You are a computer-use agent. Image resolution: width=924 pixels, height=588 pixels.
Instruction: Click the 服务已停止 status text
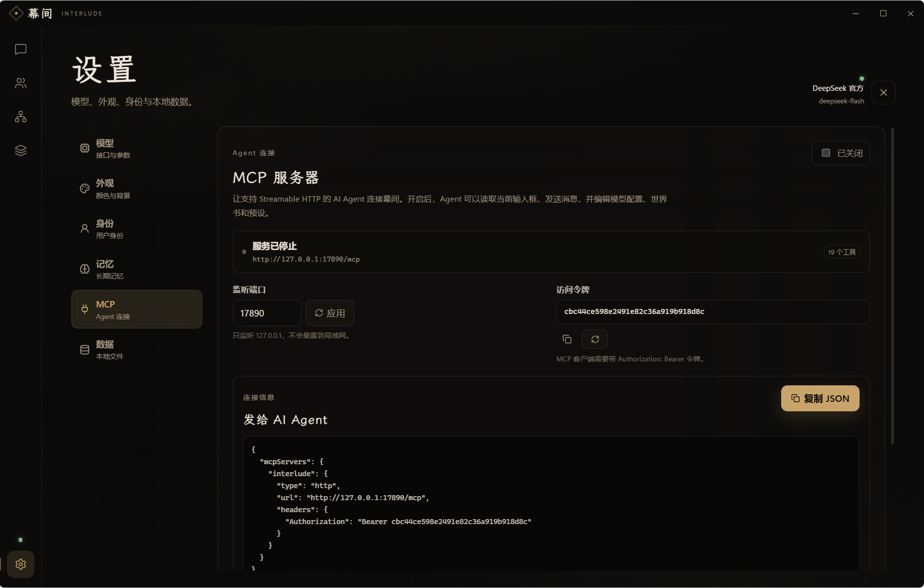point(274,246)
